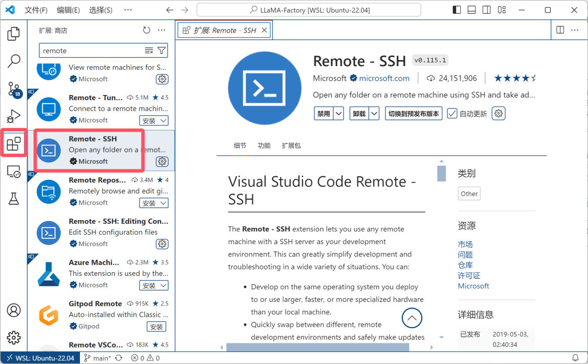Open 安装 dropdown for Azure Machine extension
Image resolution: width=588 pixels, height=364 pixels.
tap(163, 286)
